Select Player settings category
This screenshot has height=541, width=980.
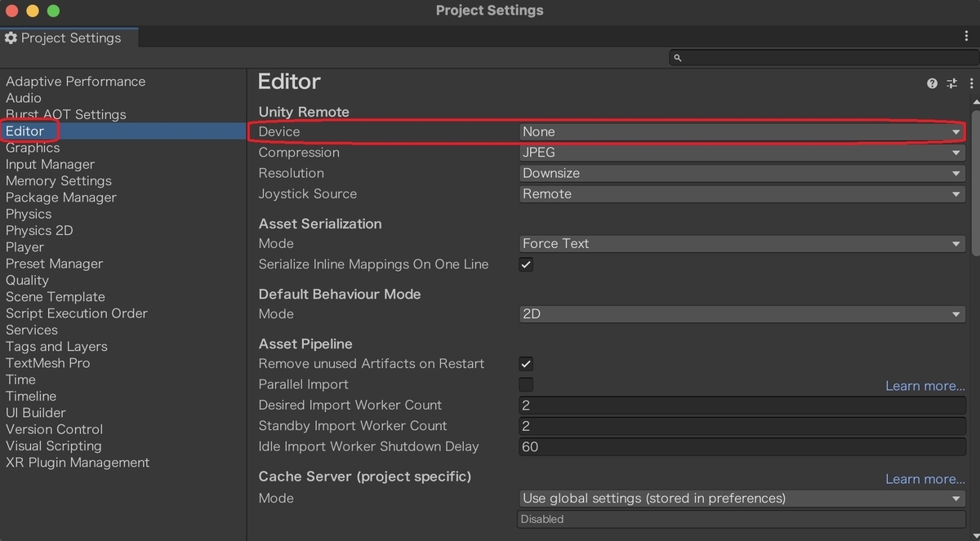click(x=24, y=247)
